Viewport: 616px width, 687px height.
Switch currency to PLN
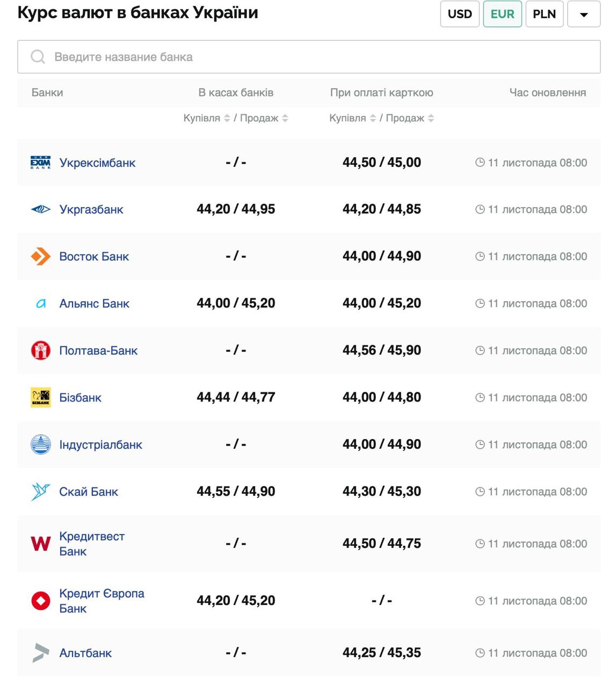pos(544,14)
